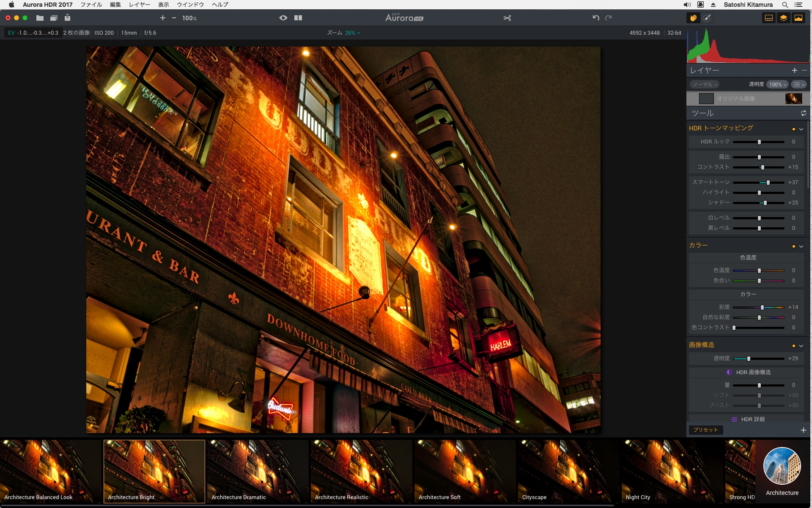Open the ウインドウ menu
Screen dimensions: 812x508
pyautogui.click(x=190, y=5)
